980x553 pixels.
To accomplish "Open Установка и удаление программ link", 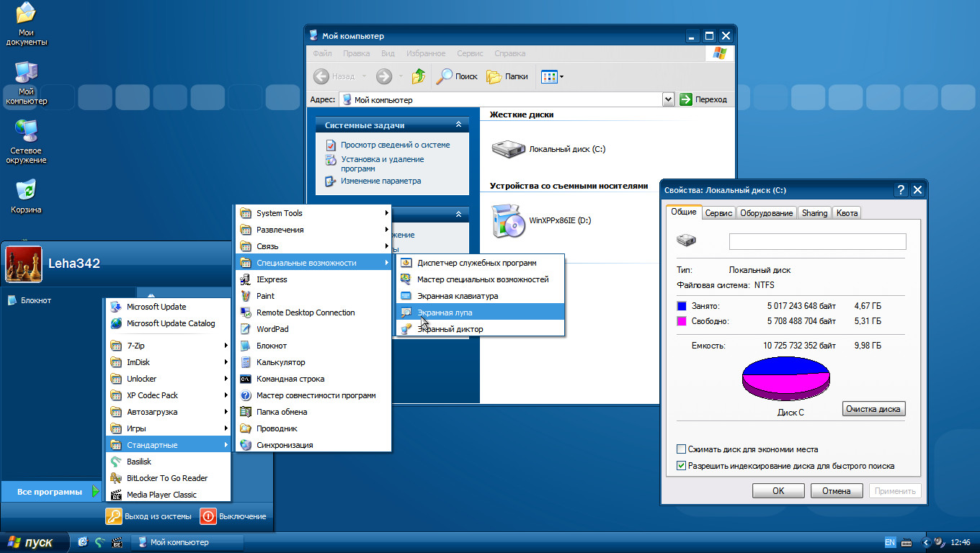I will 383,164.
